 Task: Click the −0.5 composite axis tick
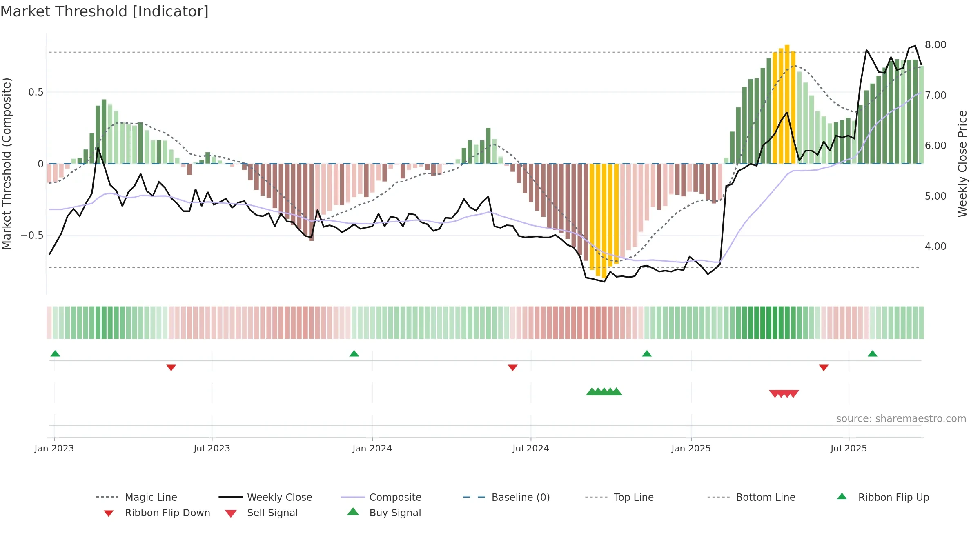32,236
